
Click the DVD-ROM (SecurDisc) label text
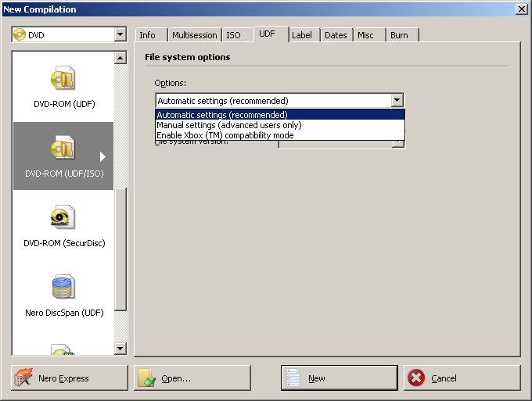(64, 243)
